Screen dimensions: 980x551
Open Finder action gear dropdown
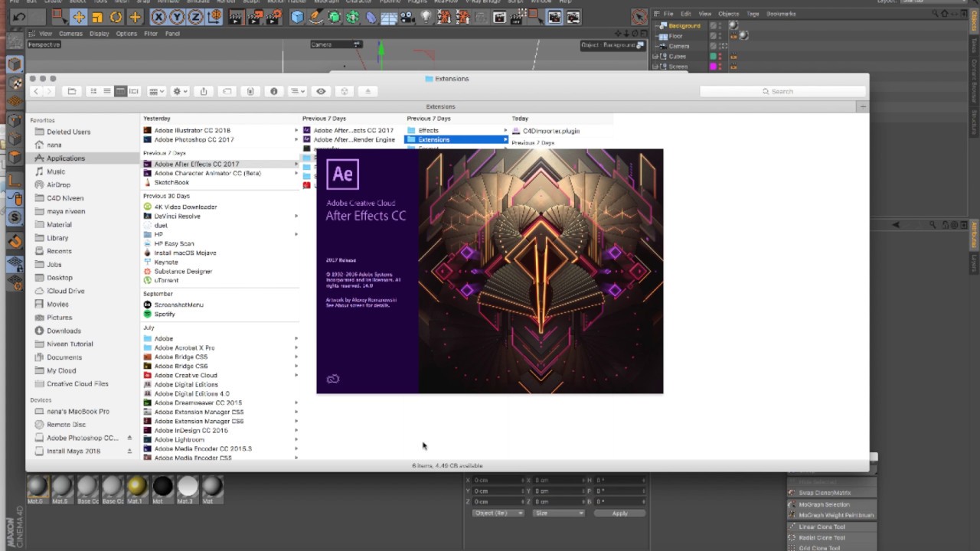(x=180, y=91)
